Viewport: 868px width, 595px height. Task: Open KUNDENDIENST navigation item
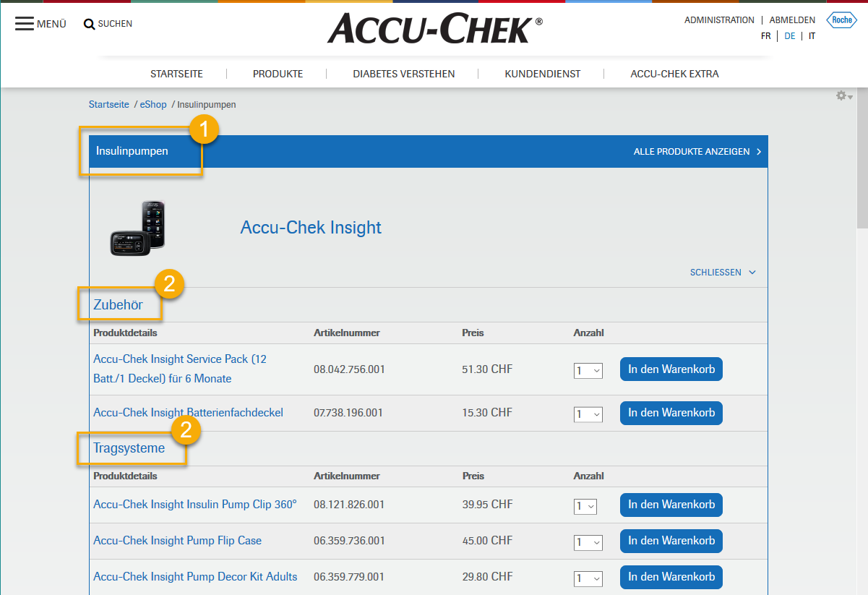click(x=543, y=74)
